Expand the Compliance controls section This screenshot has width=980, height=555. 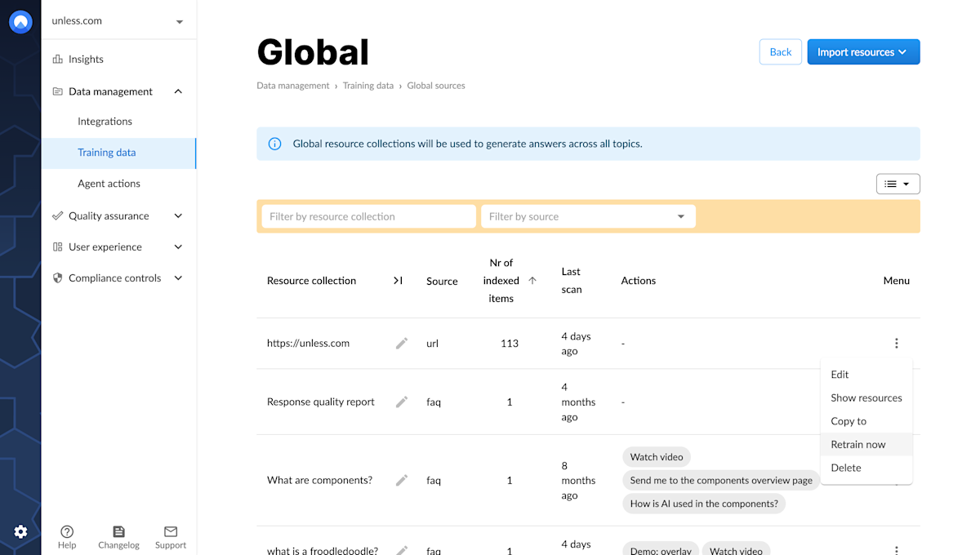(178, 277)
